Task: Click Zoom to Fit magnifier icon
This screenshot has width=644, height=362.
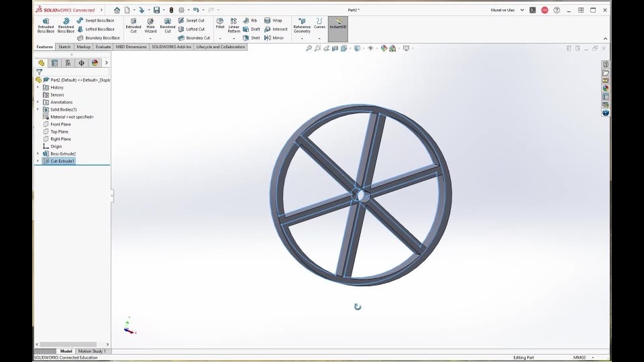Action: [x=309, y=48]
